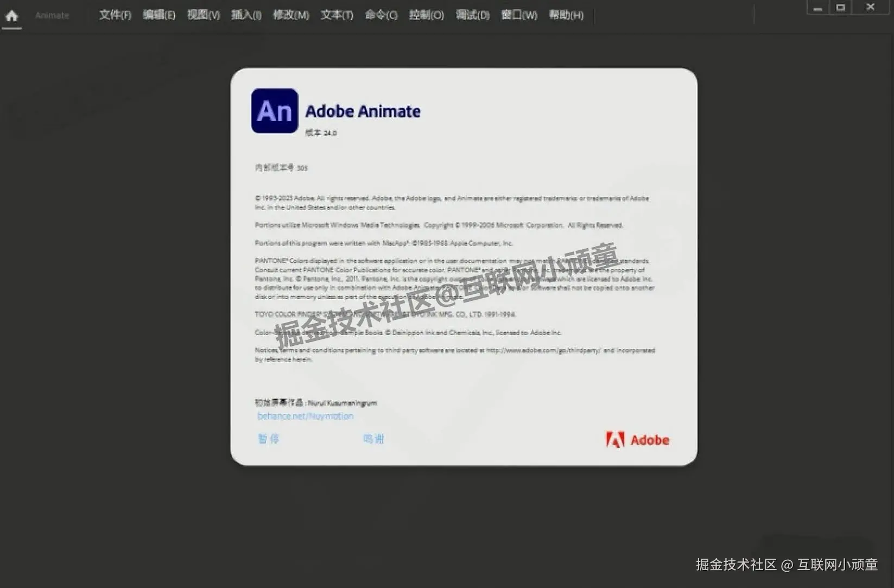
Task: Open the 编辑(E) menu
Action: click(159, 15)
